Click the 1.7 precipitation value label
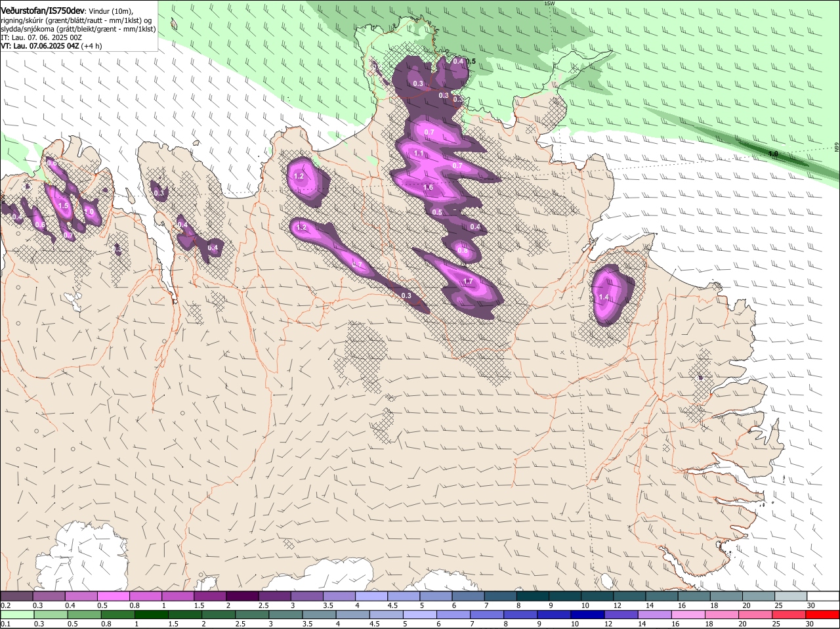840x629 pixels. (x=468, y=282)
